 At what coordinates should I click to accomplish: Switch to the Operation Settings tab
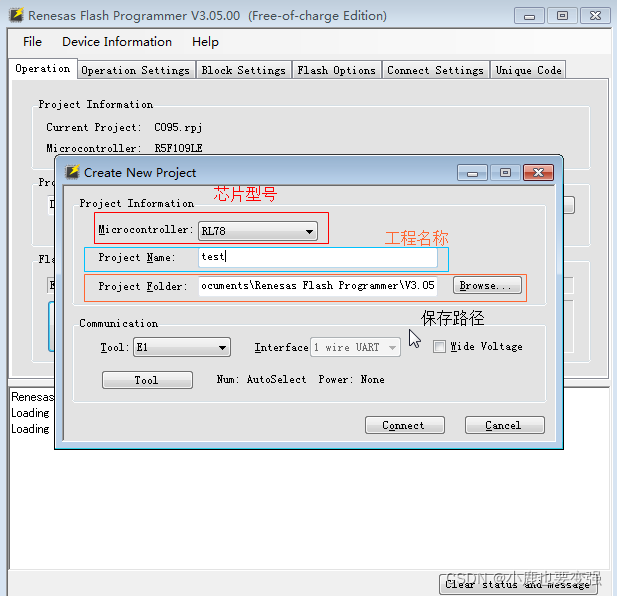[x=136, y=70]
